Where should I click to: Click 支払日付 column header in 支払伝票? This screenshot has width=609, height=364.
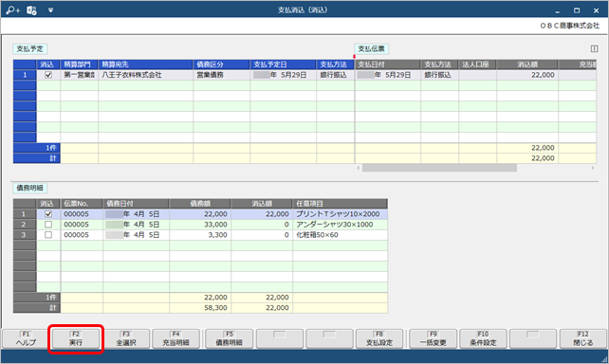[x=388, y=64]
